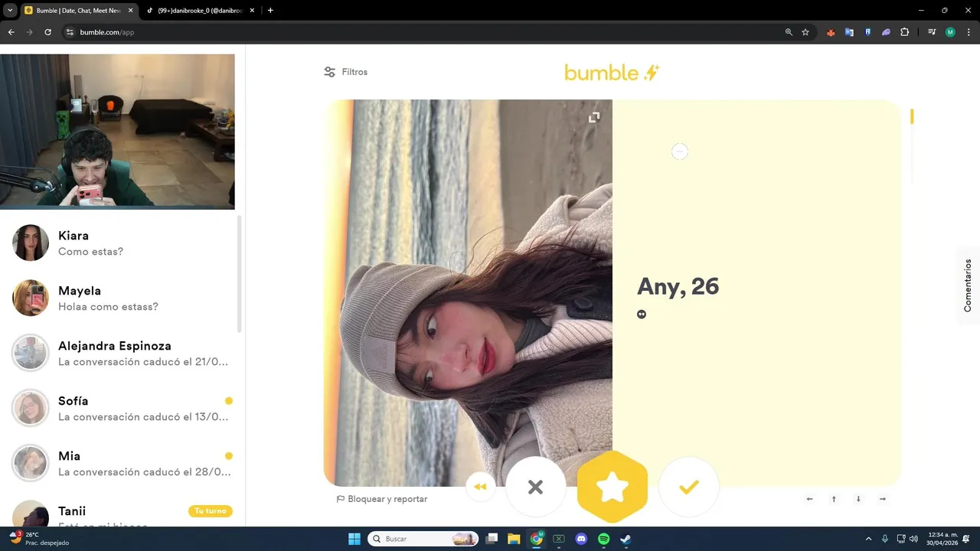This screenshot has height=551, width=980.
Task: Click the right arrow navigation key hint
Action: (x=883, y=499)
